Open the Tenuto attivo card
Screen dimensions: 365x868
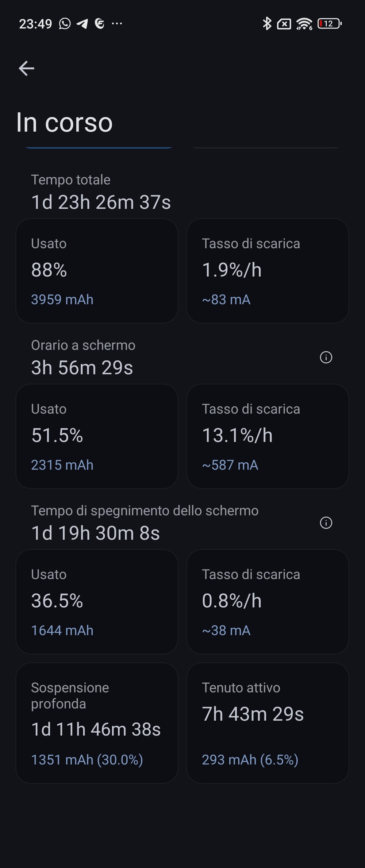coord(268,723)
